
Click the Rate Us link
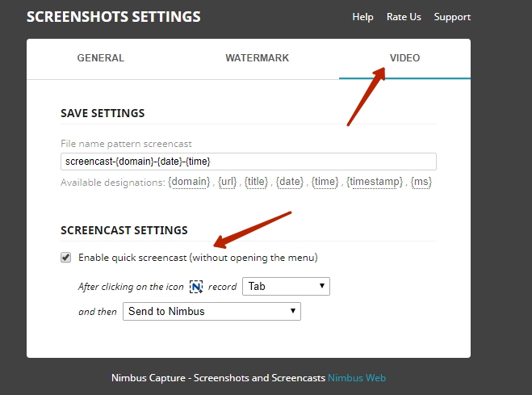[404, 17]
